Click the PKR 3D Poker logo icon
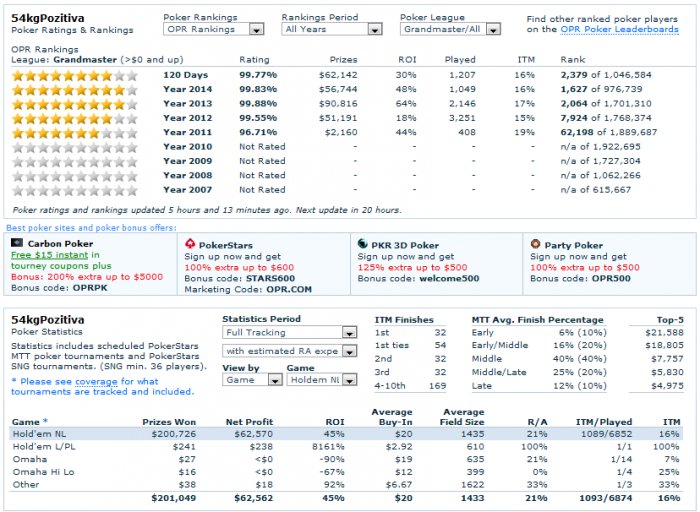This screenshot has width=700, height=512. click(362, 244)
